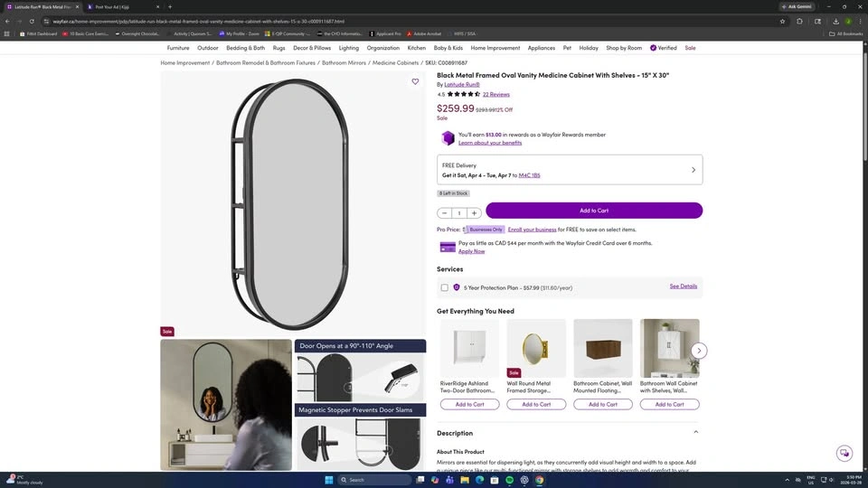The height and width of the screenshot is (488, 868).
Task: Click the Windows taskbar Search box
Action: click(374, 480)
